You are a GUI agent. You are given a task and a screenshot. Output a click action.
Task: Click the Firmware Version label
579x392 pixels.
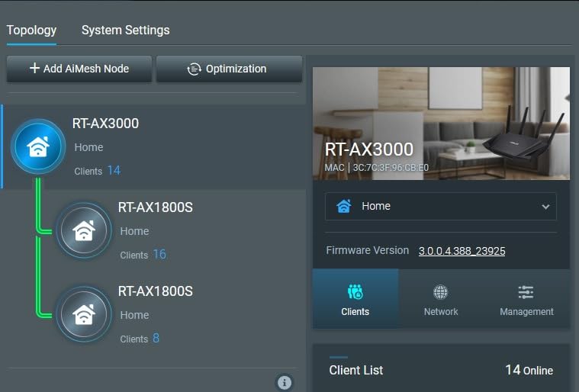click(368, 250)
